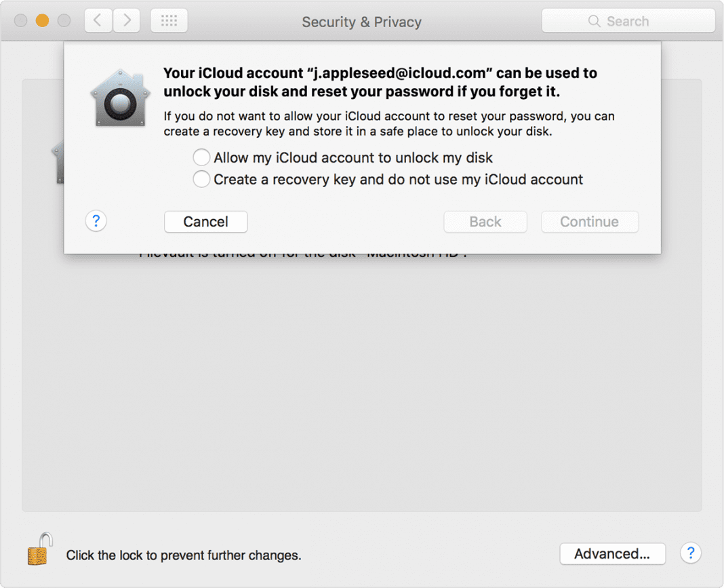724x588 pixels.
Task: Open help using the bottom-right question mark
Action: tap(690, 553)
